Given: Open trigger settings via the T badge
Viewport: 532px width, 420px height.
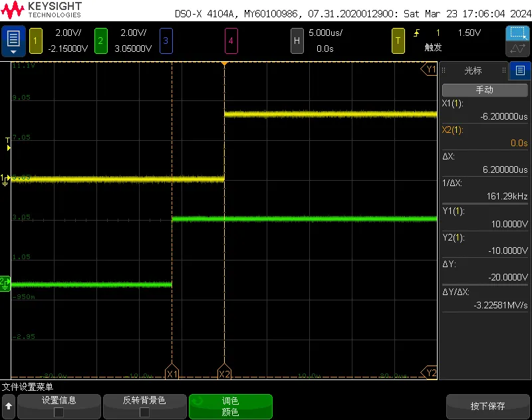Looking at the screenshot, I should (398, 41).
